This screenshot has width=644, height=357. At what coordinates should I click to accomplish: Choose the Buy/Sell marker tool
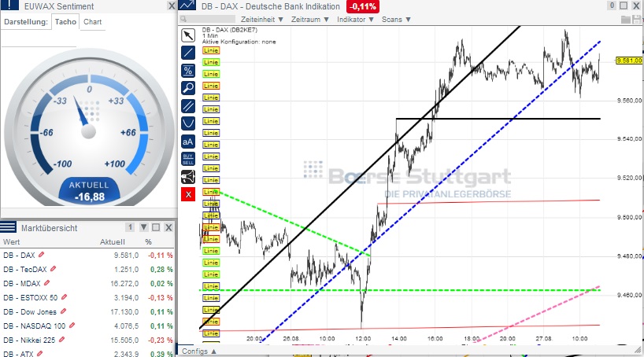coord(188,159)
